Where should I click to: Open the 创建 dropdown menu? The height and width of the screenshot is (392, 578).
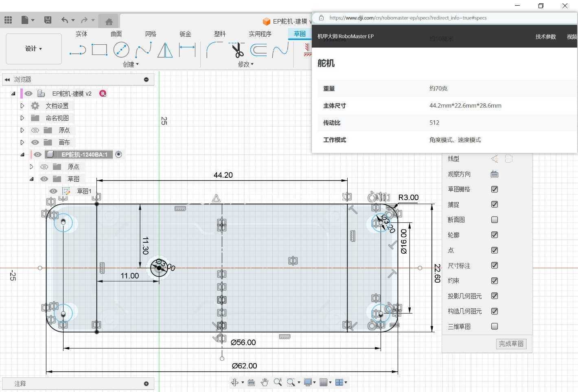pyautogui.click(x=131, y=64)
